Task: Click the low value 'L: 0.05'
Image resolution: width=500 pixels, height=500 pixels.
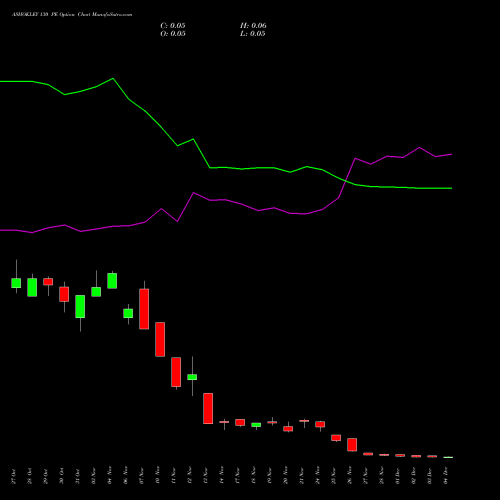Action: (x=253, y=34)
